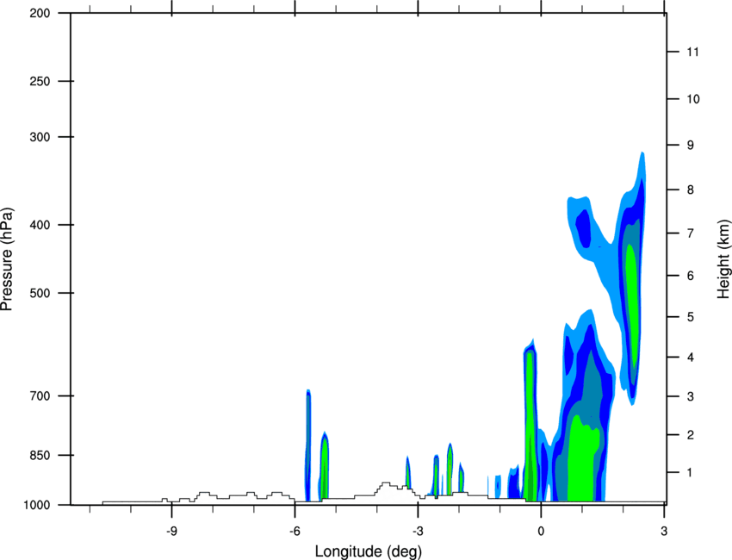
Task: Select the 500 pressure tick label
Action: point(40,293)
